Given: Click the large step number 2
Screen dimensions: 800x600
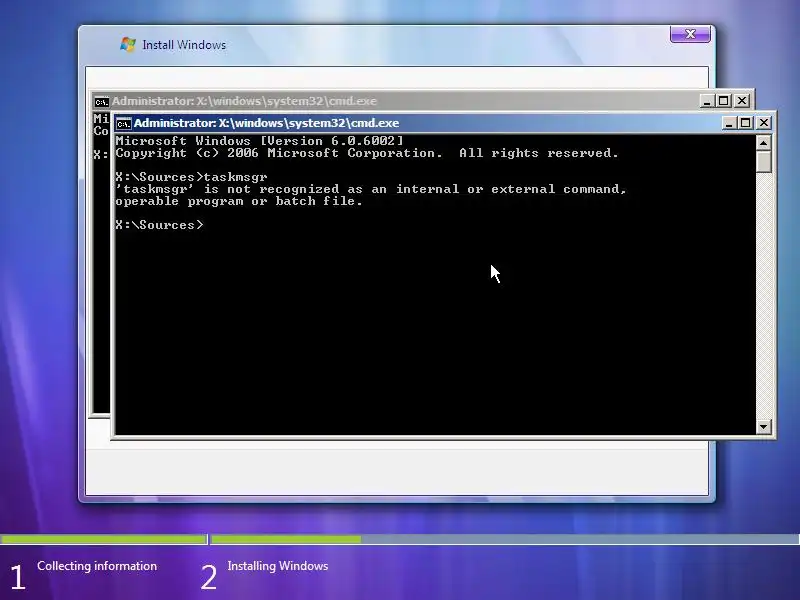Looking at the screenshot, I should pyautogui.click(x=208, y=577).
